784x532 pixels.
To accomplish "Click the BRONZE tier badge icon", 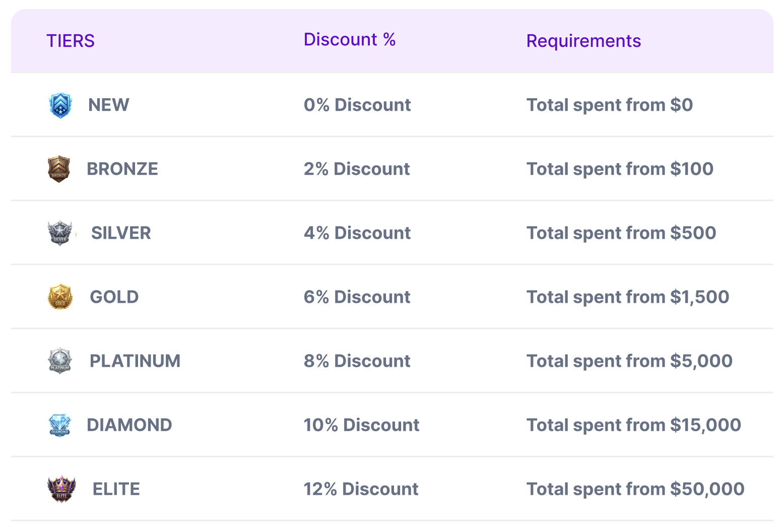I will click(x=59, y=169).
